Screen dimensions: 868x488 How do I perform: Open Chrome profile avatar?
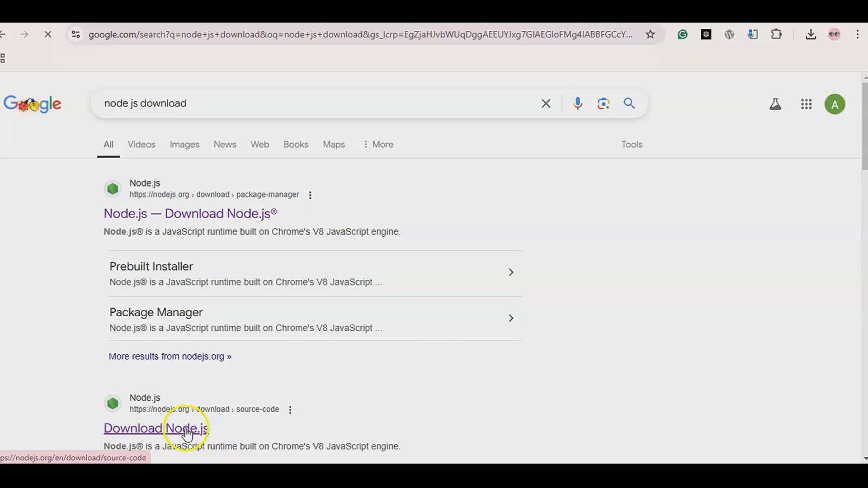(x=835, y=34)
